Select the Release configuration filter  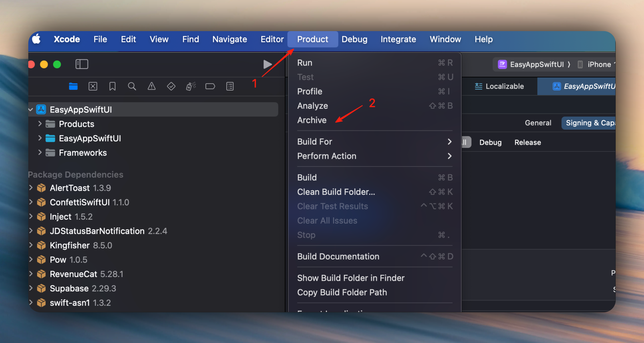pos(528,142)
